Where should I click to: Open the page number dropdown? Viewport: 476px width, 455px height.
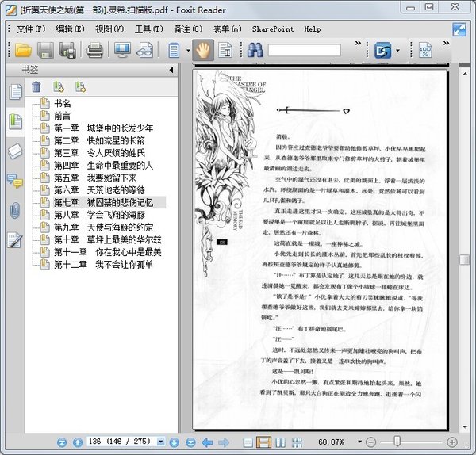coord(160,442)
